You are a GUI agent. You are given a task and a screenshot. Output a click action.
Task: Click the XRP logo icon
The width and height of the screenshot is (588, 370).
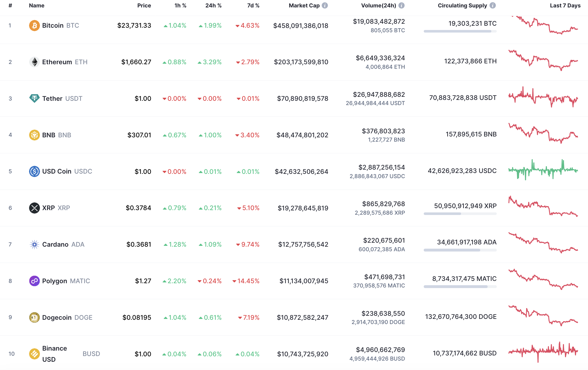[x=34, y=208]
